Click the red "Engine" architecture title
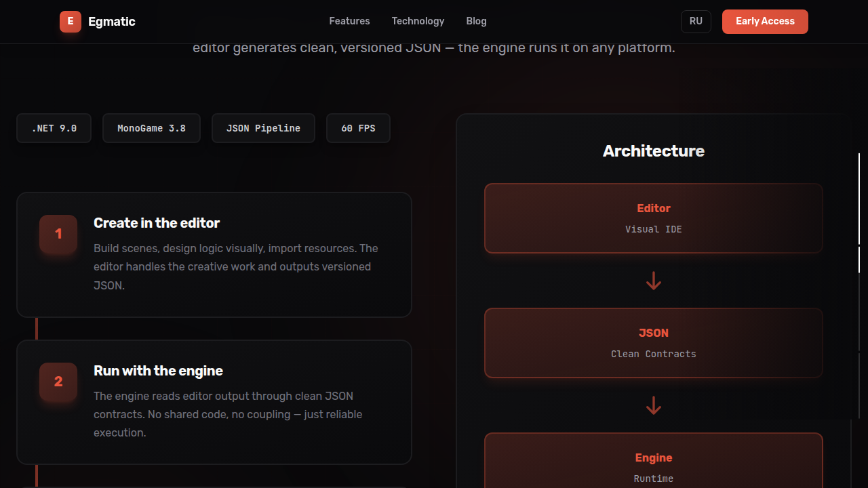Image resolution: width=868 pixels, height=488 pixels. [x=654, y=458]
